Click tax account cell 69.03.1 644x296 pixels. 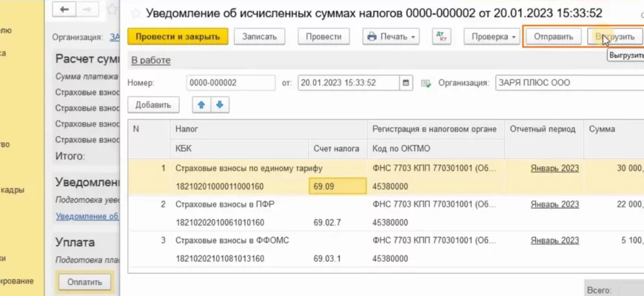pyautogui.click(x=327, y=259)
